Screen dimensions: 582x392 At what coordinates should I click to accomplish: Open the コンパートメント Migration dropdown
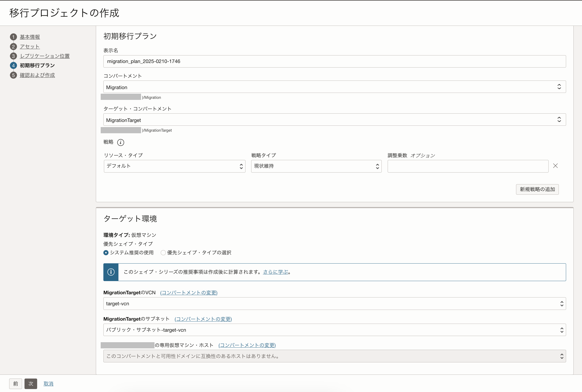(x=334, y=87)
